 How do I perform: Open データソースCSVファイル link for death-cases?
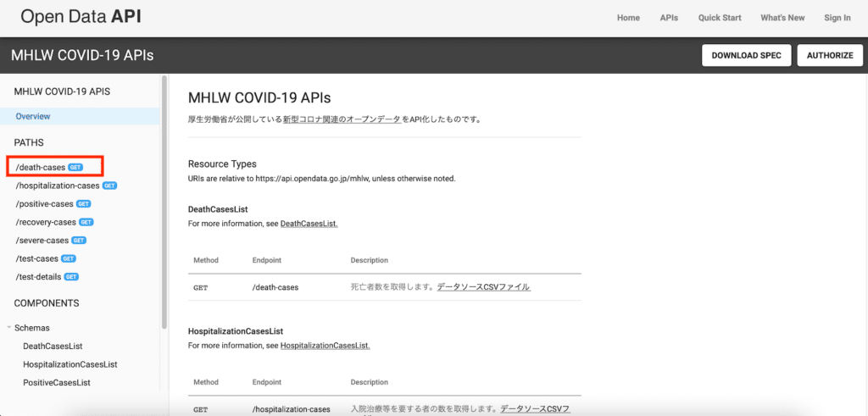click(x=484, y=287)
